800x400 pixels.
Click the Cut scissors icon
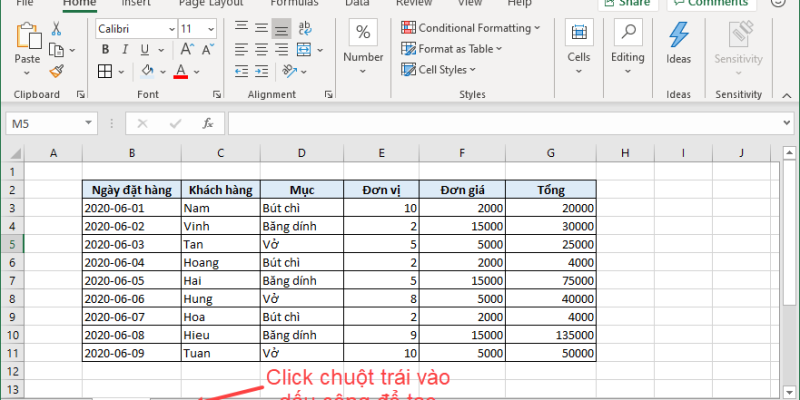pos(56,29)
